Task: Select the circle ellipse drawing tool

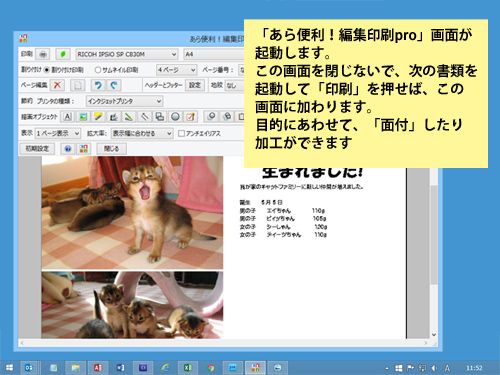Action: 175,117
